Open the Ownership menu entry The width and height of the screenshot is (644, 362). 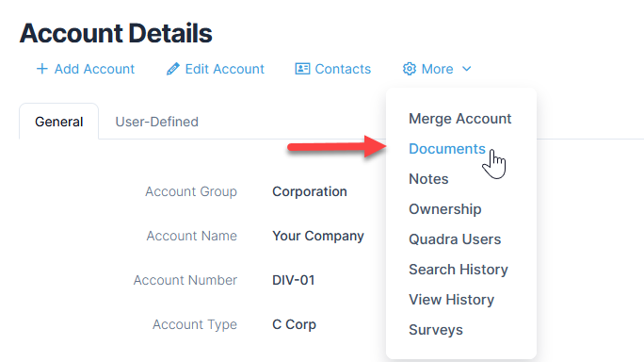coord(444,209)
